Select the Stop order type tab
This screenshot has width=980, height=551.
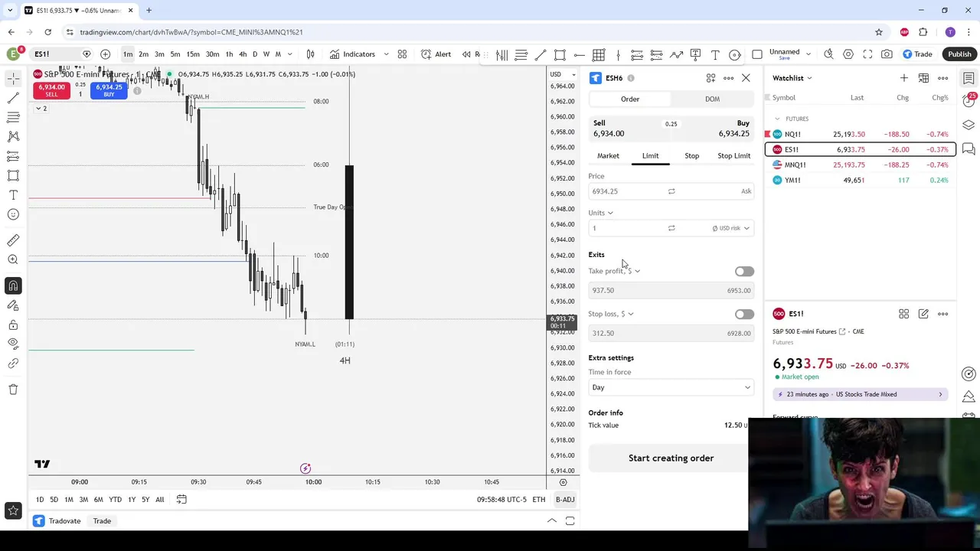point(691,156)
